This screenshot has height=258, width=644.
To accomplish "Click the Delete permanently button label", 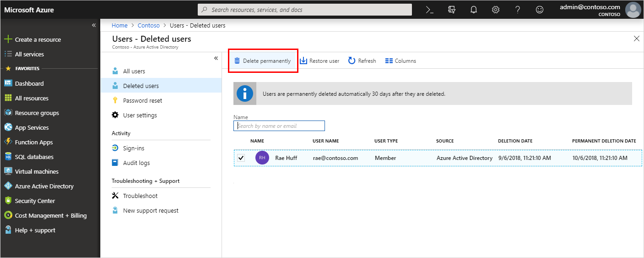I will point(267,60).
